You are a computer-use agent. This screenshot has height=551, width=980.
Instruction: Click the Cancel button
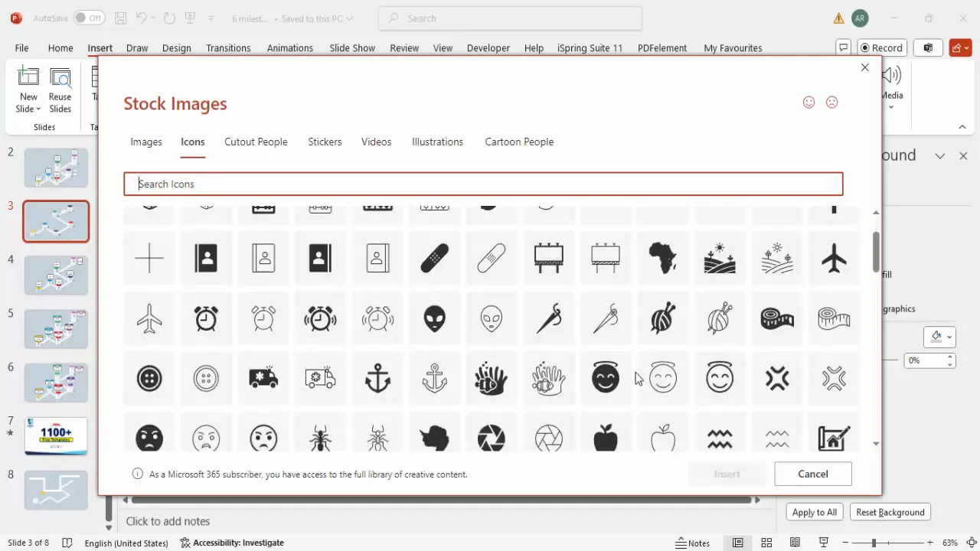coord(813,474)
